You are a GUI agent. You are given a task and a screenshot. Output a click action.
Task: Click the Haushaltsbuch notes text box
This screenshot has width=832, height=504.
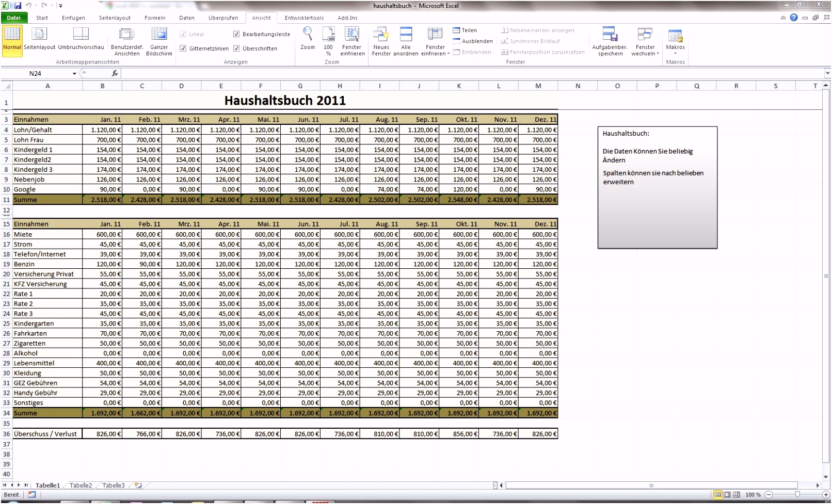[657, 187]
